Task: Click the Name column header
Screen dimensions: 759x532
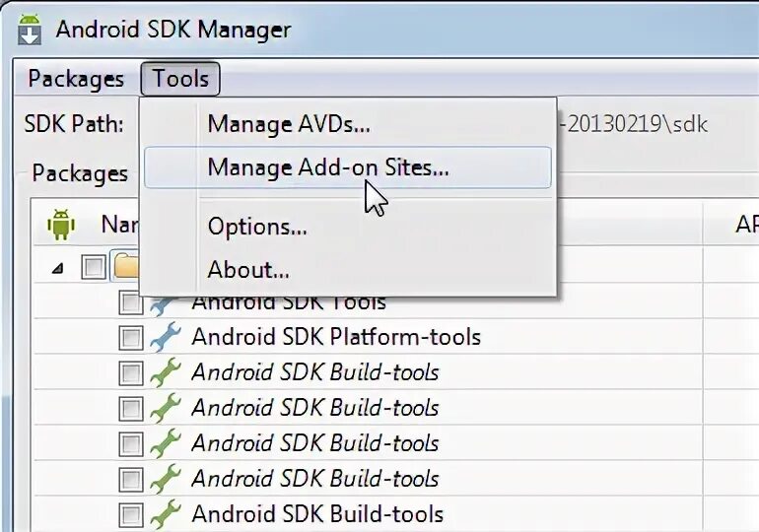Action: 119,225
